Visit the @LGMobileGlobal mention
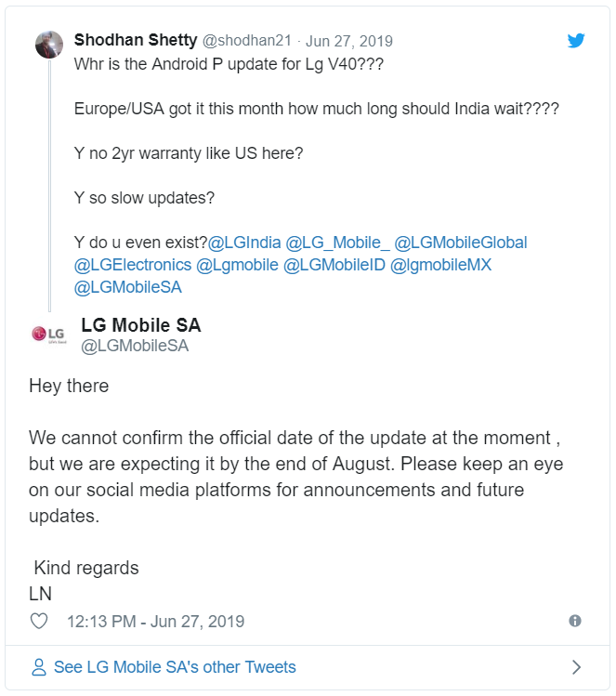Screen dimensions: 616x696 [461, 243]
